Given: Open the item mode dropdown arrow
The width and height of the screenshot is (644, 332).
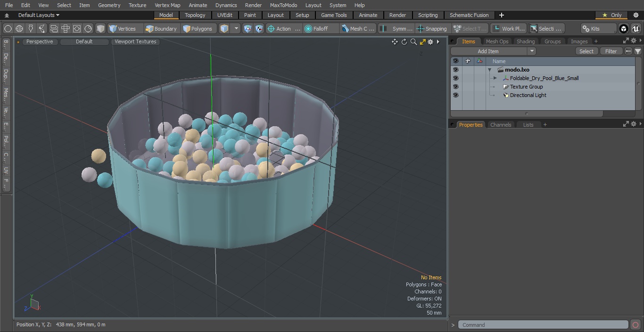Looking at the screenshot, I should pyautogui.click(x=236, y=29).
